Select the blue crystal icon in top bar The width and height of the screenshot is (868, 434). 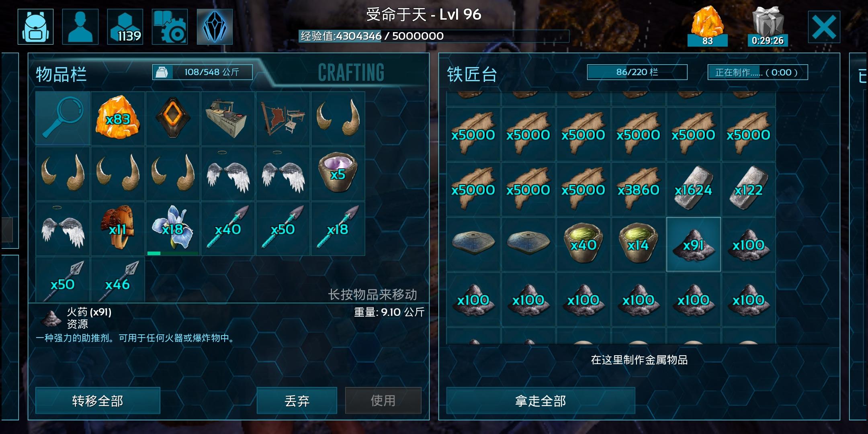click(215, 27)
